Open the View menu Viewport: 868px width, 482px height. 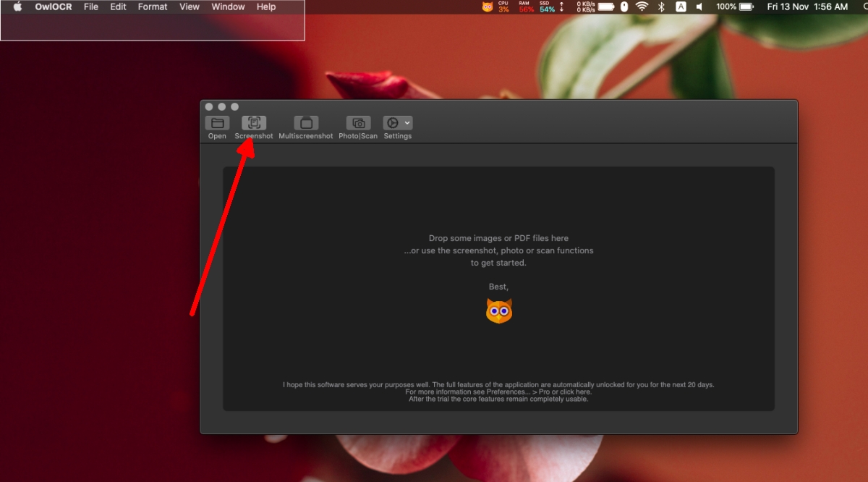190,7
